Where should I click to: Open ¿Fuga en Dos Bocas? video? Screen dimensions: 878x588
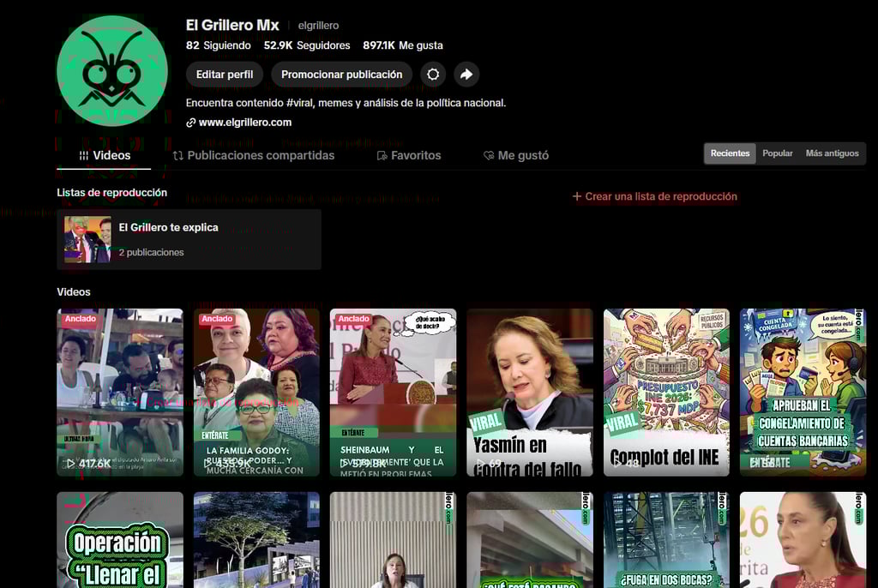pos(666,540)
